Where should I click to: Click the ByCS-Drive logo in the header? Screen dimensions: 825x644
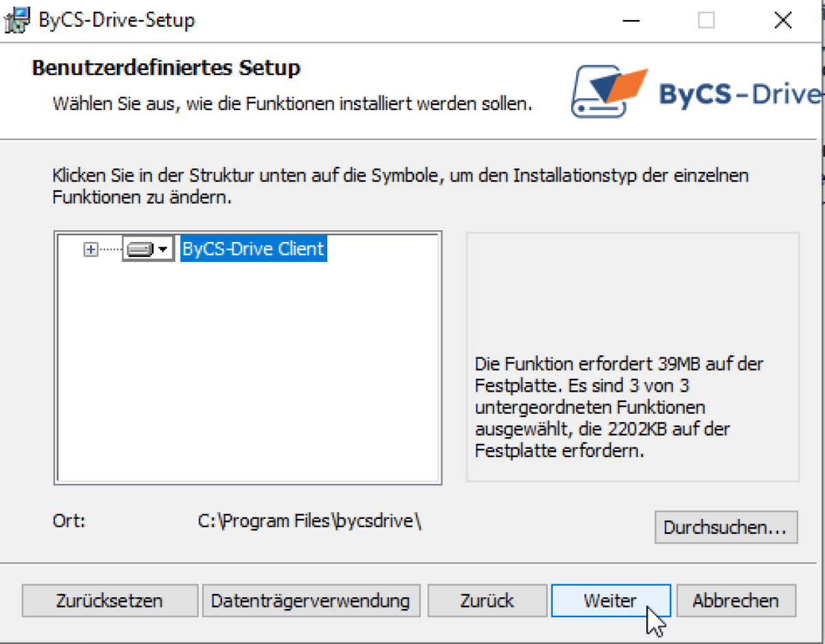click(x=694, y=92)
